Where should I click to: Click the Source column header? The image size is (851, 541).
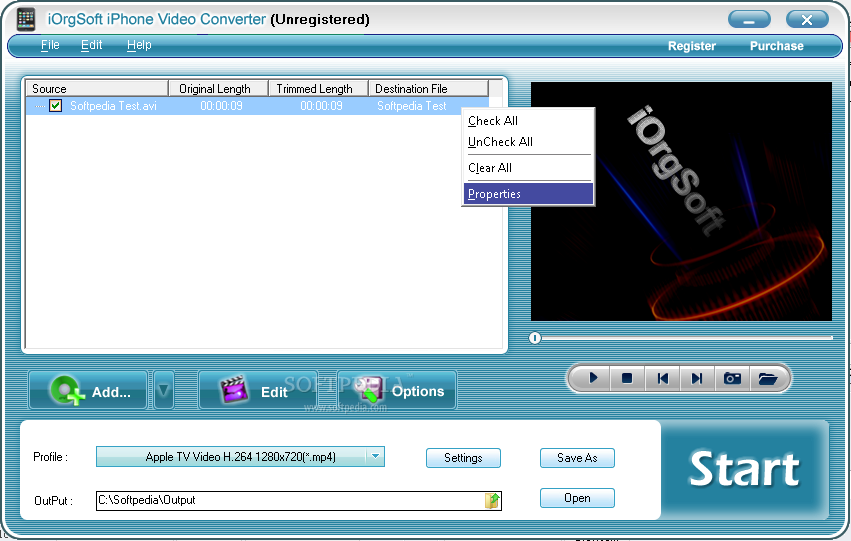tap(97, 88)
